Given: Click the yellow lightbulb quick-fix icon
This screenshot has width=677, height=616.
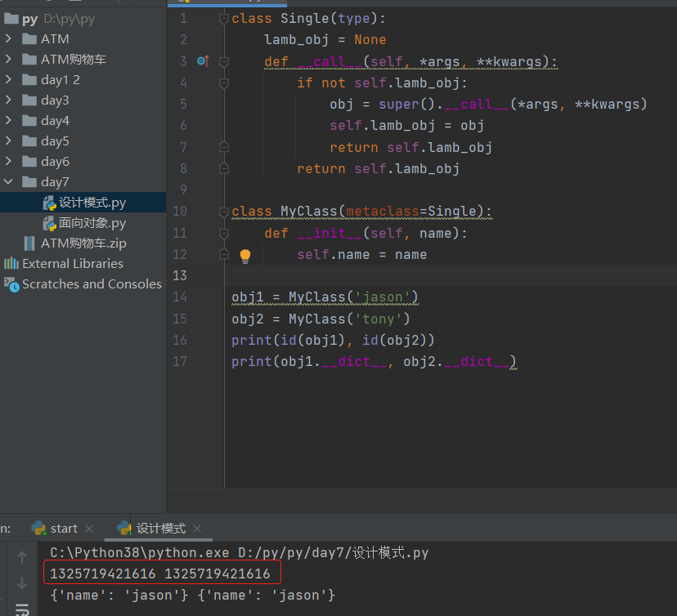Looking at the screenshot, I should pos(244,256).
